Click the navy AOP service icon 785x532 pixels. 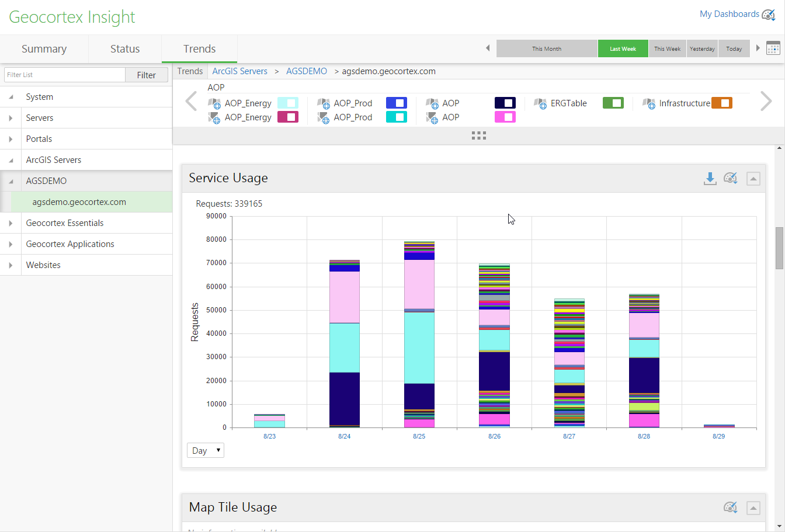(432, 103)
